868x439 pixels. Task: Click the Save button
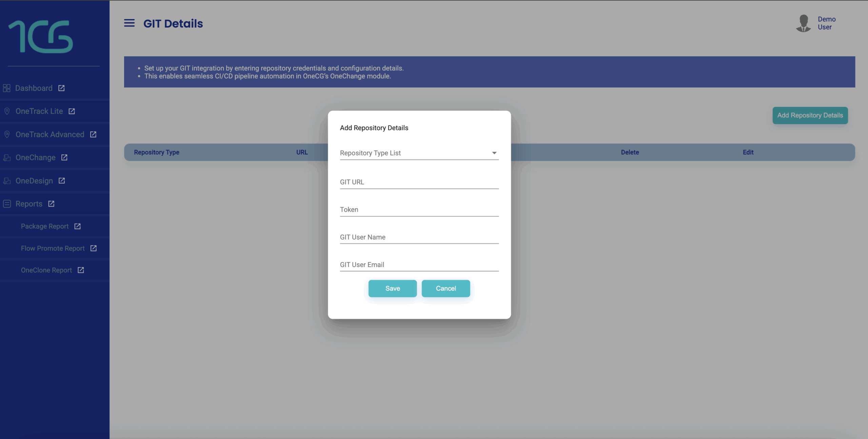[x=392, y=288]
